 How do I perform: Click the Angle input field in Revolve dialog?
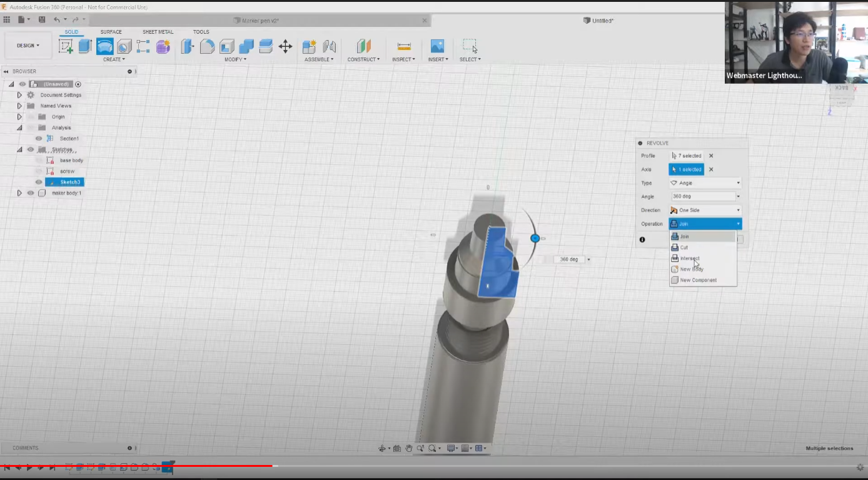[703, 197]
